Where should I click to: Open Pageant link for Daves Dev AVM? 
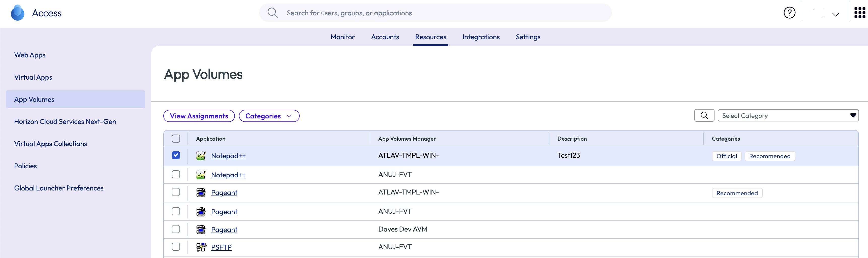click(224, 230)
